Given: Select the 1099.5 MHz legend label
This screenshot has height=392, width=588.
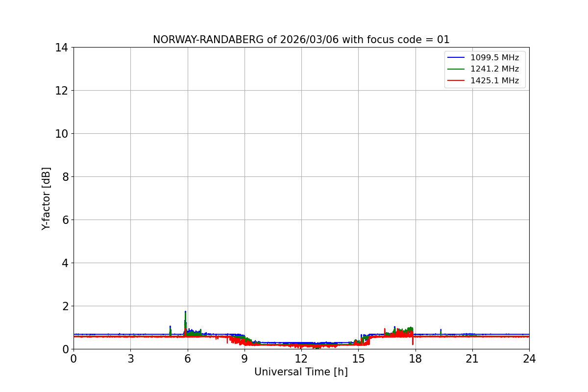Looking at the screenshot, I should click(x=494, y=57).
